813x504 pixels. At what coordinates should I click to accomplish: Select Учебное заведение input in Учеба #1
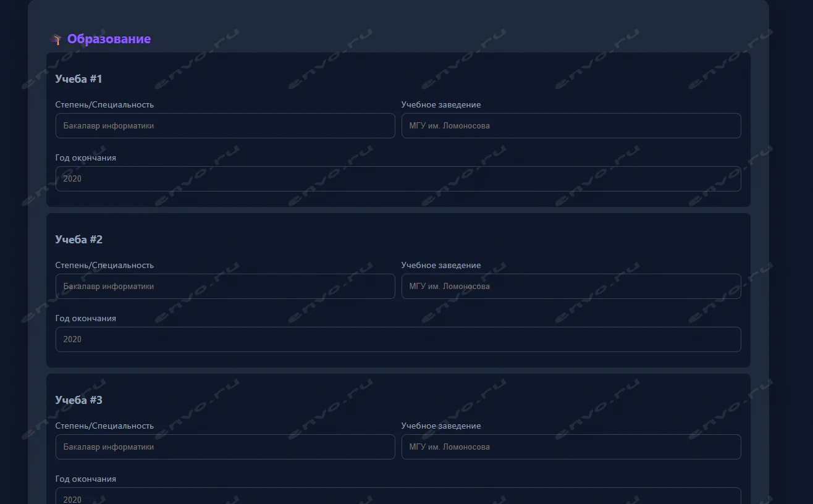click(571, 125)
